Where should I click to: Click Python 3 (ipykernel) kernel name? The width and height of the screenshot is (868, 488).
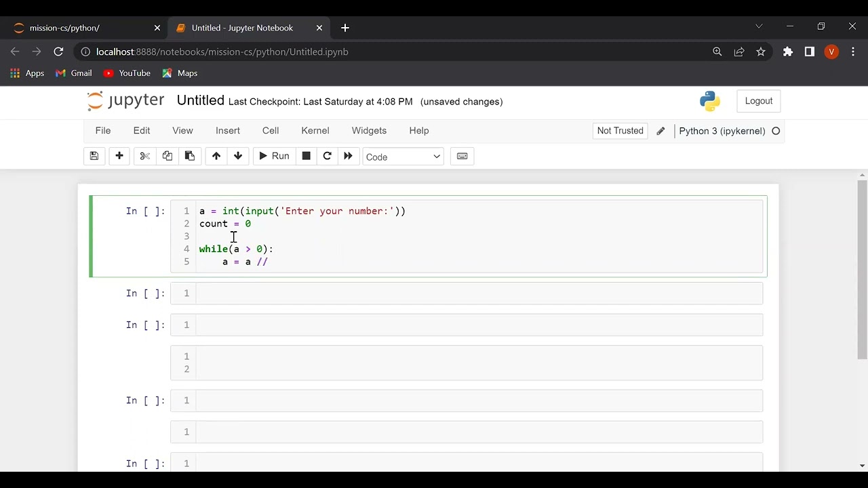(x=722, y=131)
